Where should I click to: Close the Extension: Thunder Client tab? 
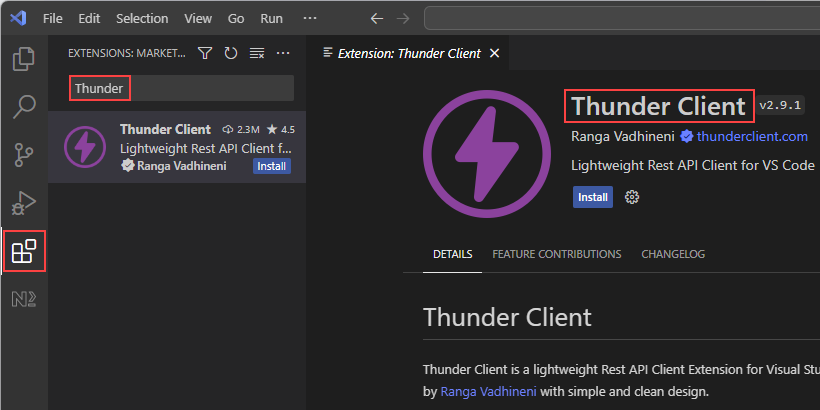click(494, 53)
